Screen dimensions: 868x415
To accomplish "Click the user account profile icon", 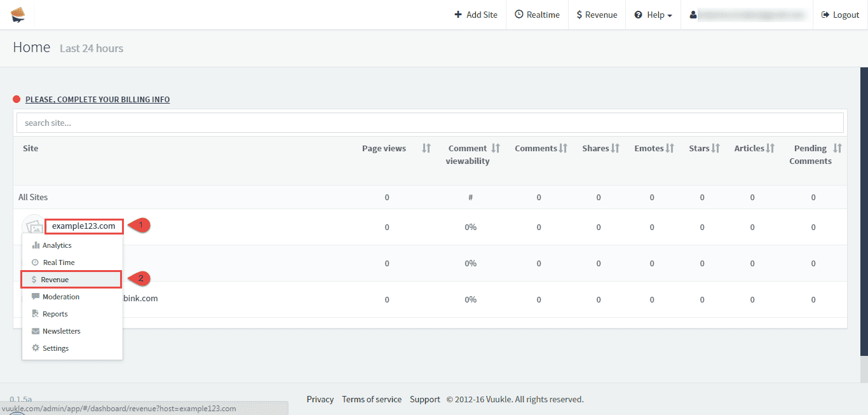I will point(693,15).
